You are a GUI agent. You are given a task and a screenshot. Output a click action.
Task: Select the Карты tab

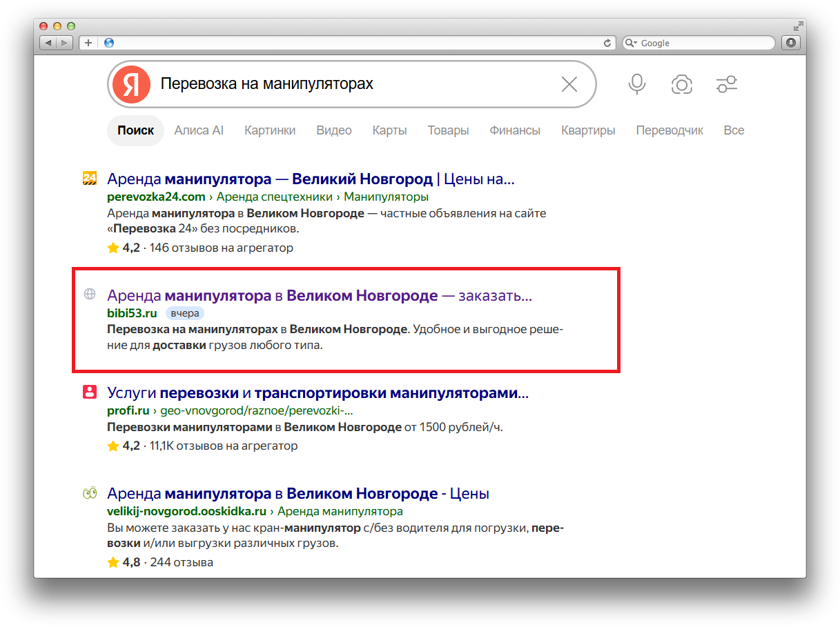pyautogui.click(x=389, y=130)
